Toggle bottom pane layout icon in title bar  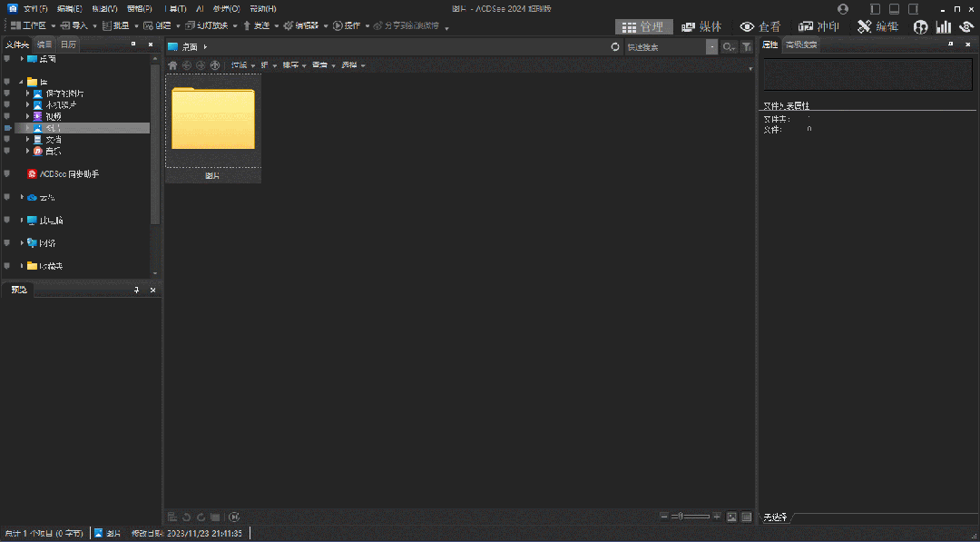[895, 9]
